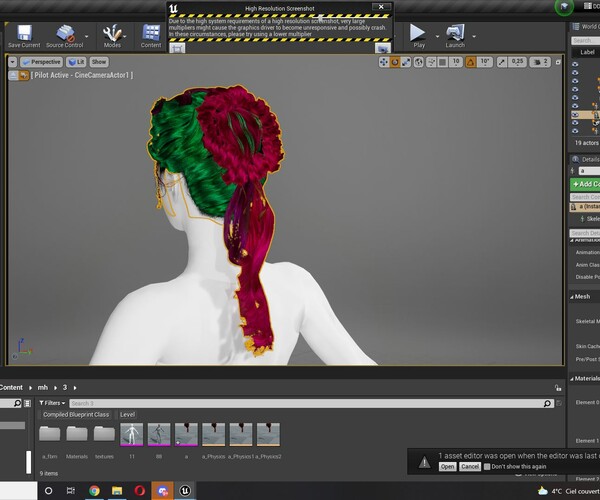This screenshot has width=600, height=500.
Task: Open viewport options arrow dropdown
Action: click(13, 62)
